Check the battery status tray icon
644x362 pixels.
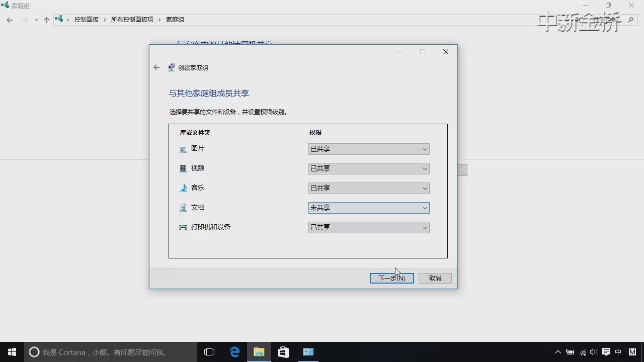point(570,352)
